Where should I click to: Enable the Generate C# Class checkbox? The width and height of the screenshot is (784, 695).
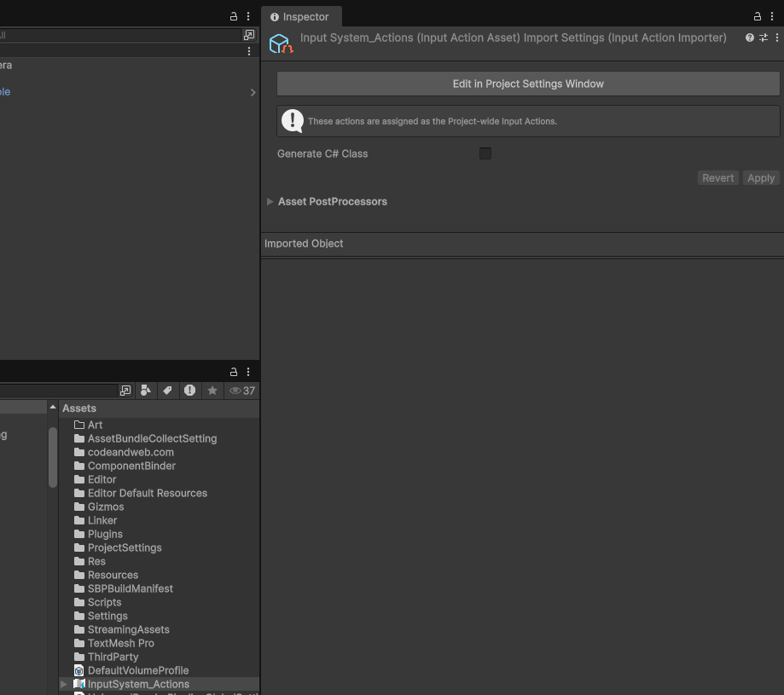click(x=485, y=153)
